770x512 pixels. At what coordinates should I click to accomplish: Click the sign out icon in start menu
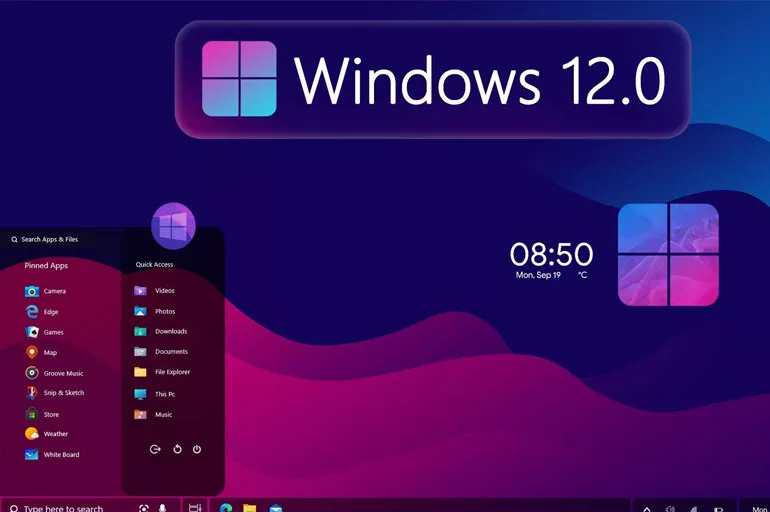click(x=155, y=449)
